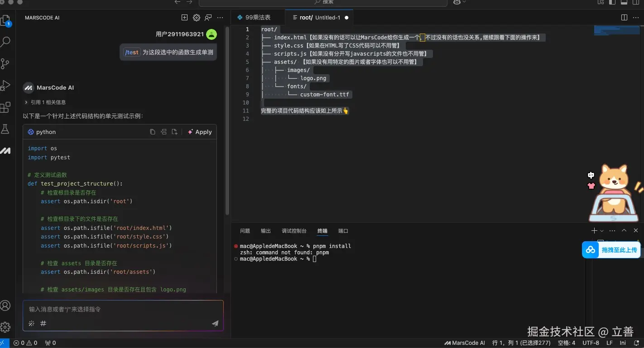Open the MarsCode AI sidebar icon
The height and width of the screenshot is (348, 644).
click(5, 151)
